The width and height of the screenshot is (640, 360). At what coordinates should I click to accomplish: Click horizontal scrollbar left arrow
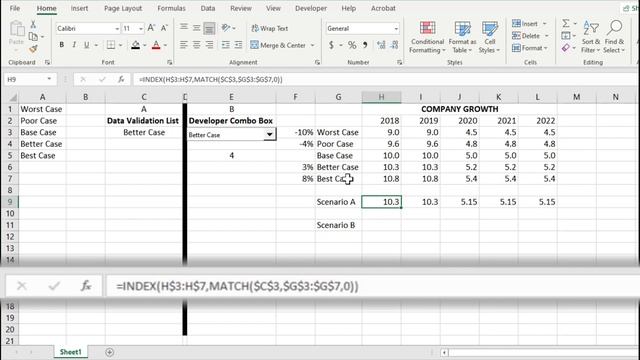(x=444, y=352)
